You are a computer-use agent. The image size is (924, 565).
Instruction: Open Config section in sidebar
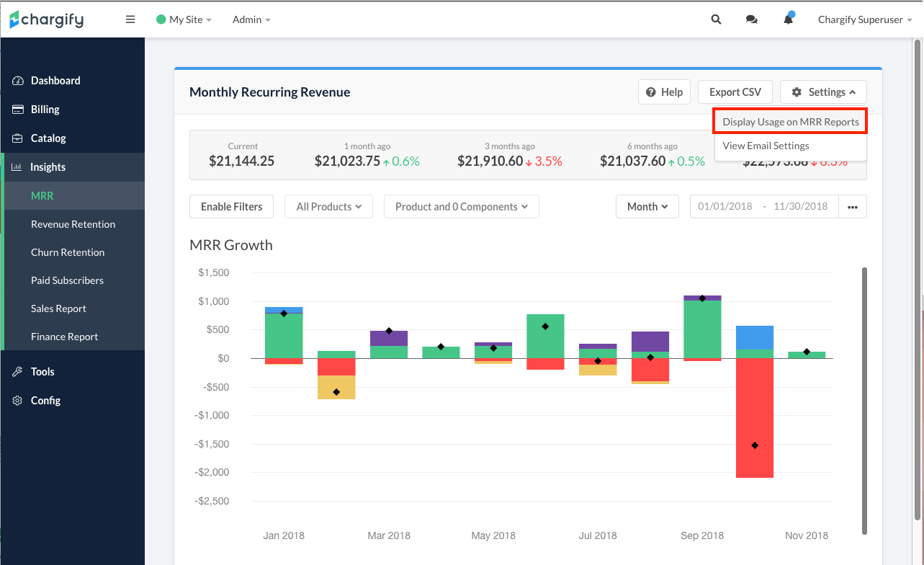45,401
